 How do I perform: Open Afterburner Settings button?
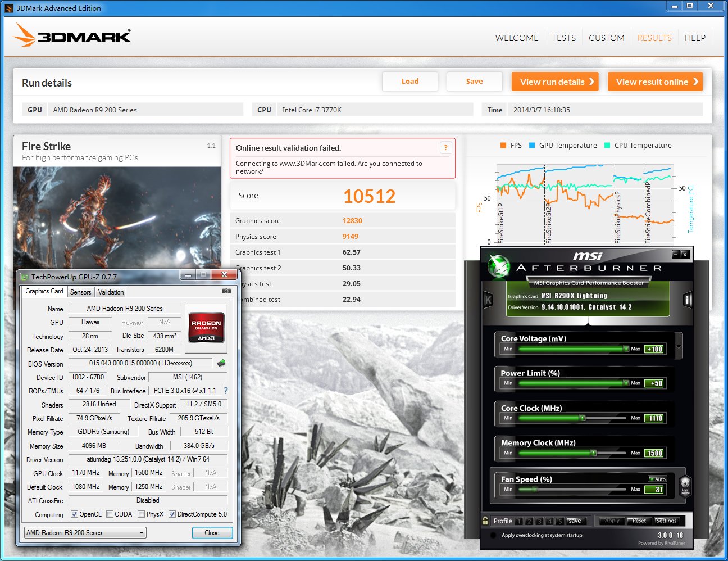pyautogui.click(x=666, y=521)
